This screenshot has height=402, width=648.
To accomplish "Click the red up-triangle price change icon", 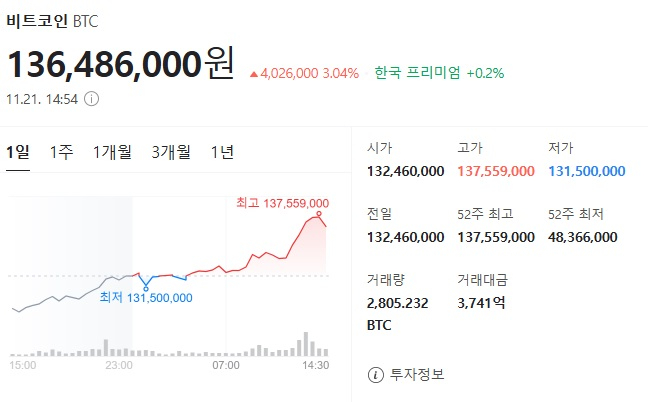I will click(253, 73).
